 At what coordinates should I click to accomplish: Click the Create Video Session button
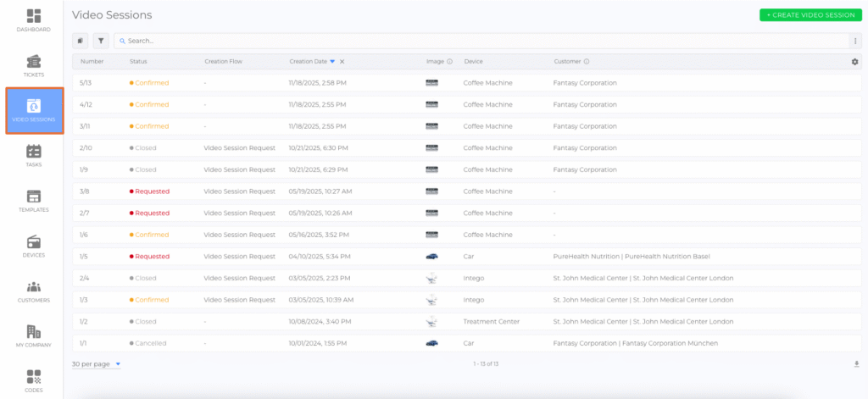click(x=810, y=15)
